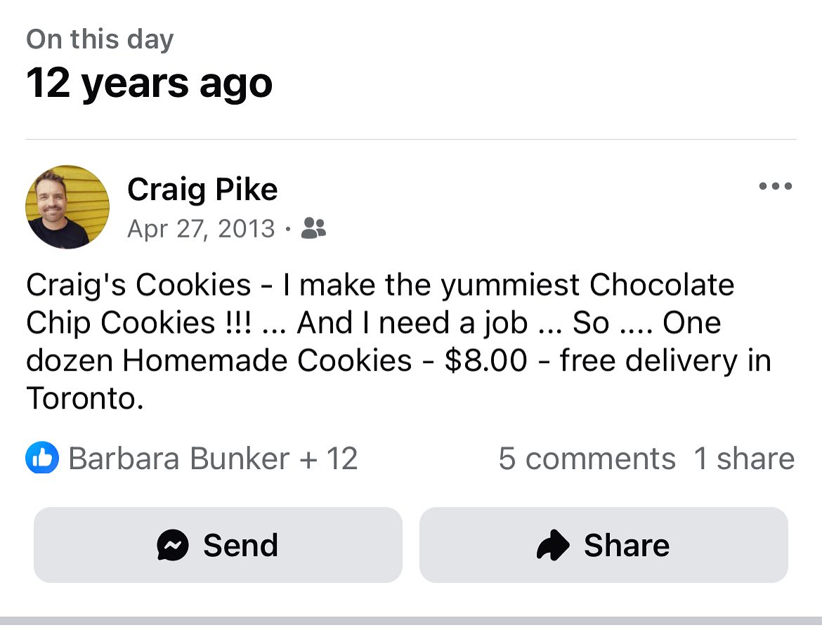Click "Chip Cookies !!!" in the post text
822x644 pixels.
pyautogui.click(x=137, y=323)
